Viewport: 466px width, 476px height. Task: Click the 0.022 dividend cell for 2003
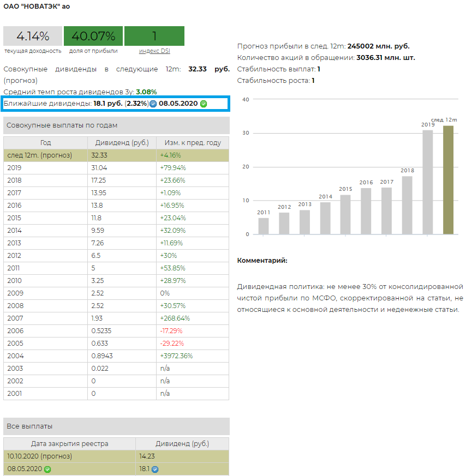coord(122,369)
